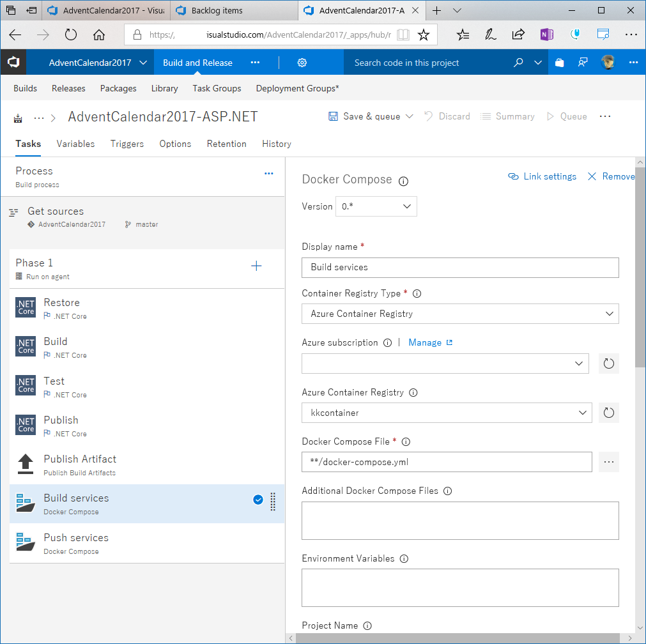Viewport: 646px width, 644px height.
Task: Click the horizontal scrollbar thumb
Action: [x=458, y=638]
